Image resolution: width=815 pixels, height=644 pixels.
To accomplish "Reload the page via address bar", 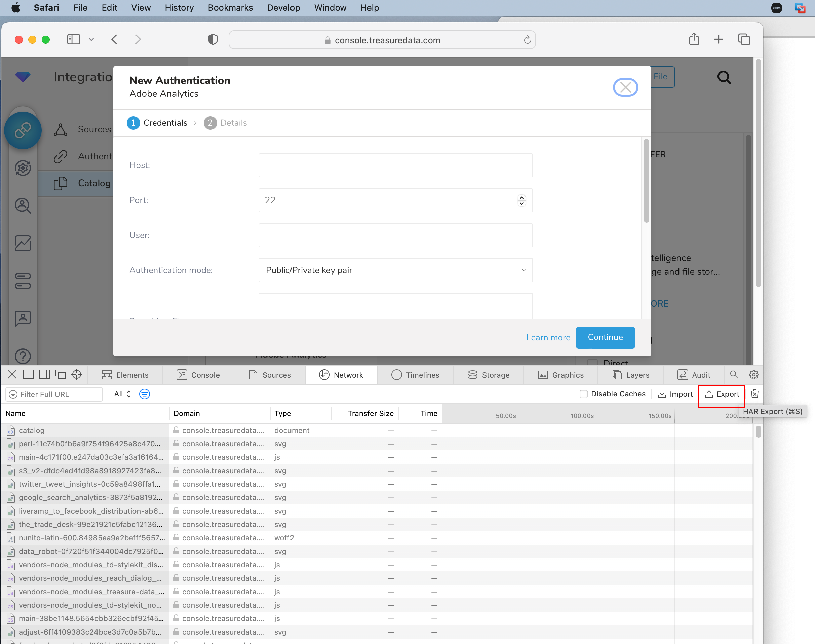I will coord(527,40).
